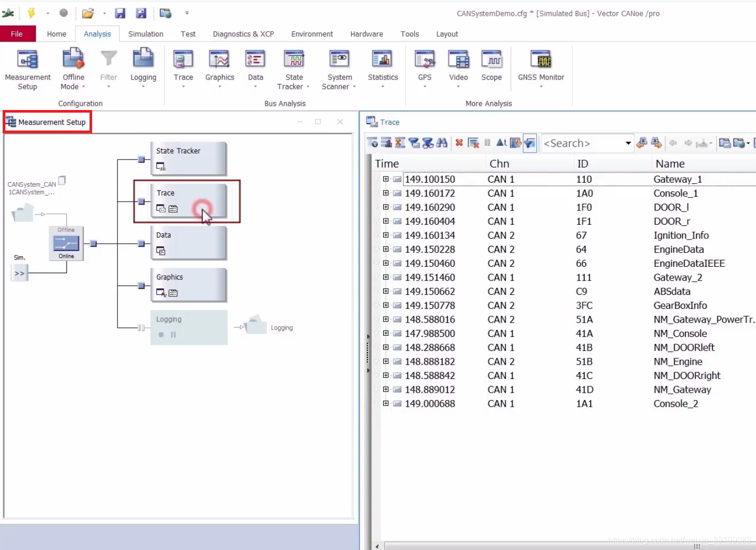Click the Offline Mode ribbon icon
Viewport: 756px width, 550px height.
[x=73, y=69]
